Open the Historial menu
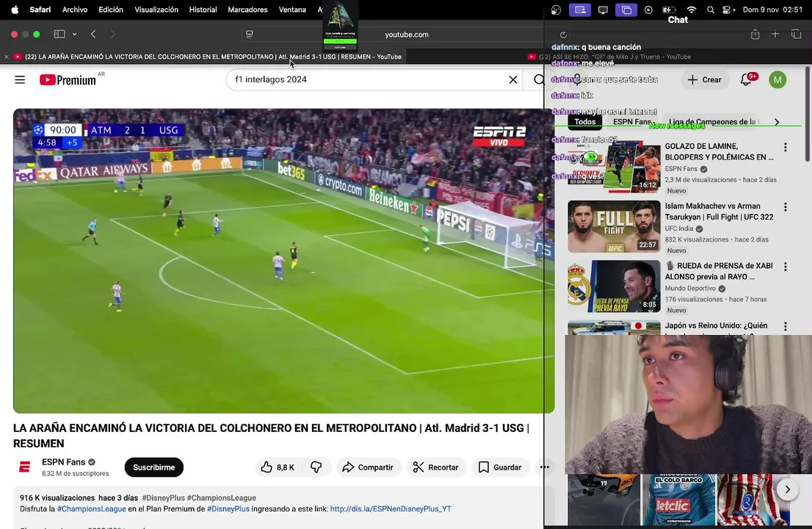 [203, 10]
